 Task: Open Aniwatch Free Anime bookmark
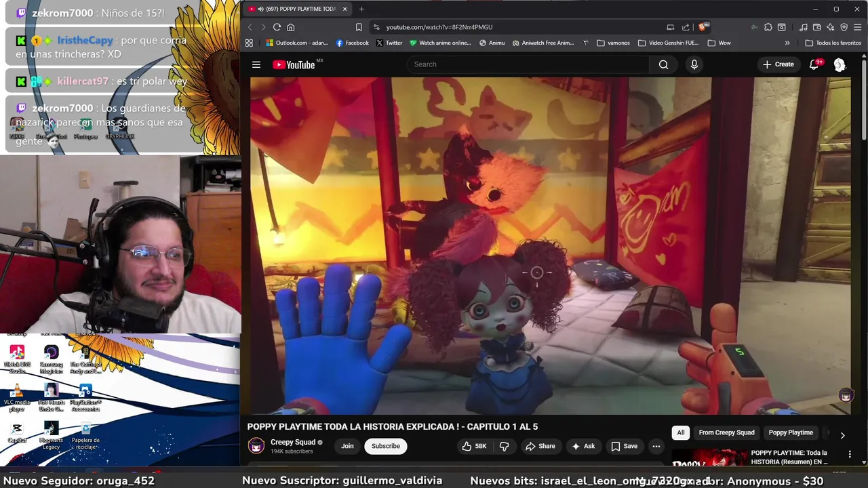543,43
